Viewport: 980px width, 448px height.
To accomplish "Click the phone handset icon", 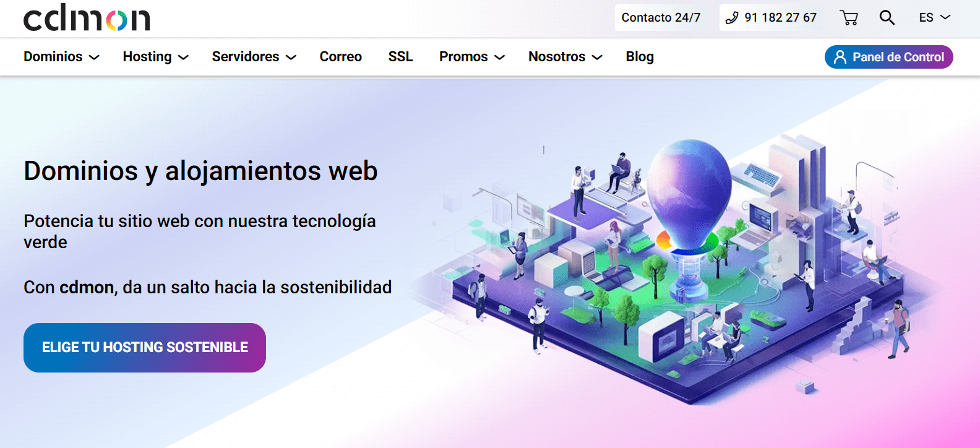I will (x=732, y=18).
